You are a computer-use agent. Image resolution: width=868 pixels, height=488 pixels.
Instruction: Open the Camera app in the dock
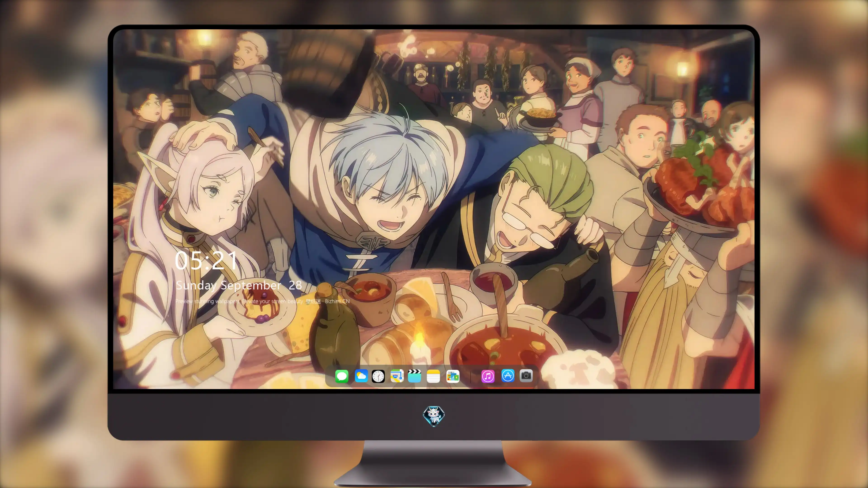[526, 375]
